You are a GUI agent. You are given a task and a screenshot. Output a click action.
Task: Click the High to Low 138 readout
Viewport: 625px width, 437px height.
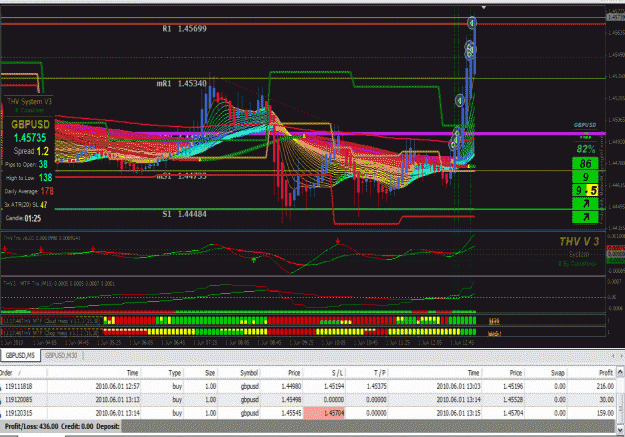click(29, 178)
